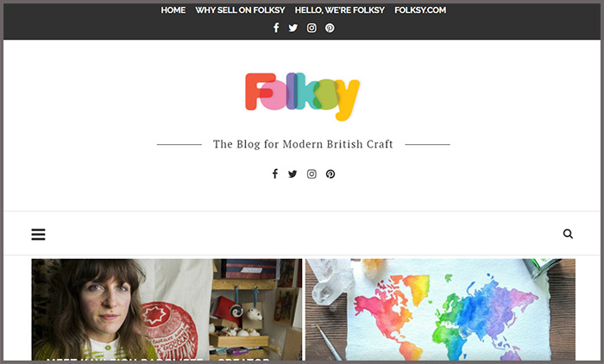Select HELLO, WE'RE FOLKSY in navigation

pos(339,10)
